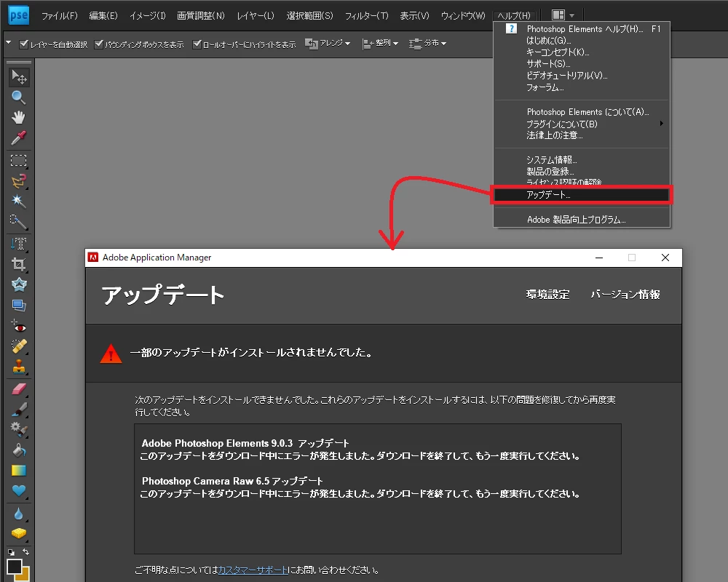Open the アレンジ dropdown
Image resolution: width=728 pixels, height=582 pixels.
[328, 43]
